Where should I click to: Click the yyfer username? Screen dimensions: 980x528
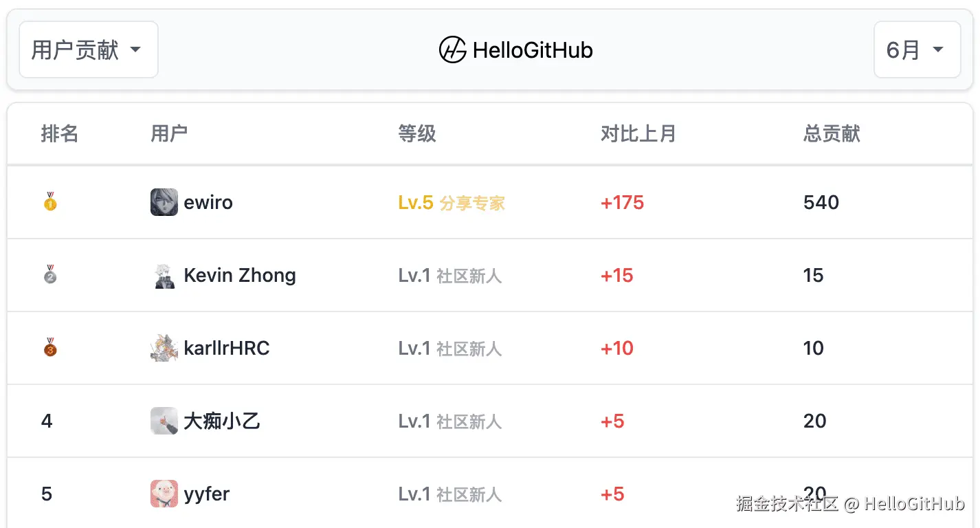207,494
